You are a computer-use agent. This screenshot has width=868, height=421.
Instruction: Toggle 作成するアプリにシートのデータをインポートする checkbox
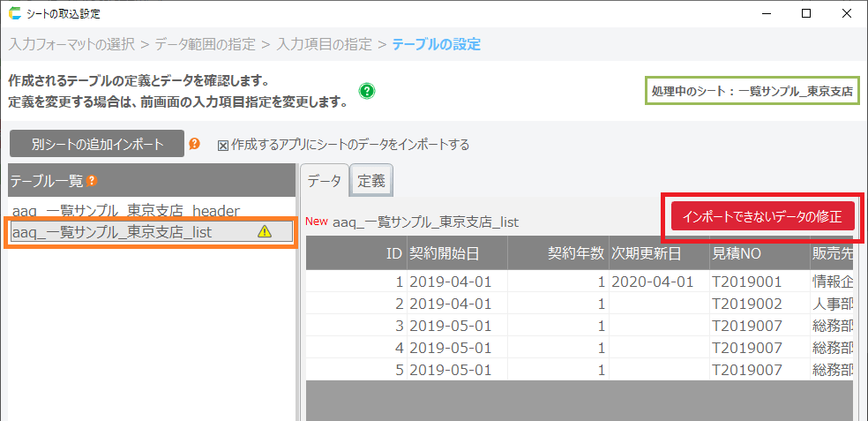pyautogui.click(x=222, y=144)
